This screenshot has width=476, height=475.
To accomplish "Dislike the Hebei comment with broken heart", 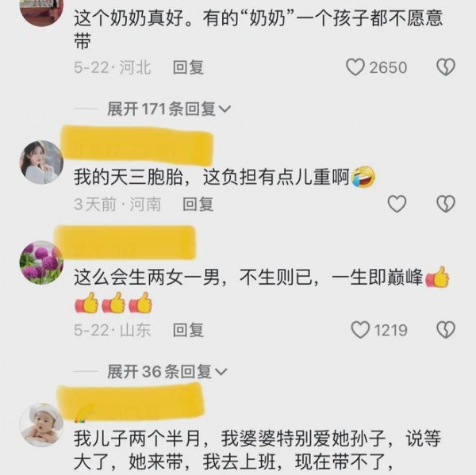I will [446, 67].
